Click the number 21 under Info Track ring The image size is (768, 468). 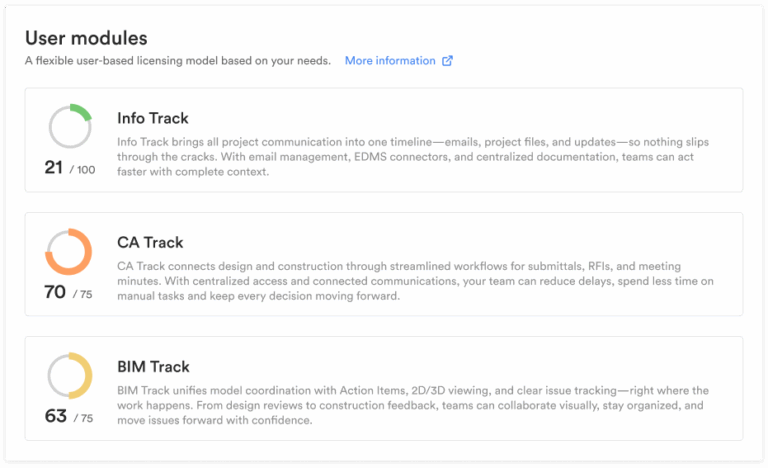click(x=54, y=168)
